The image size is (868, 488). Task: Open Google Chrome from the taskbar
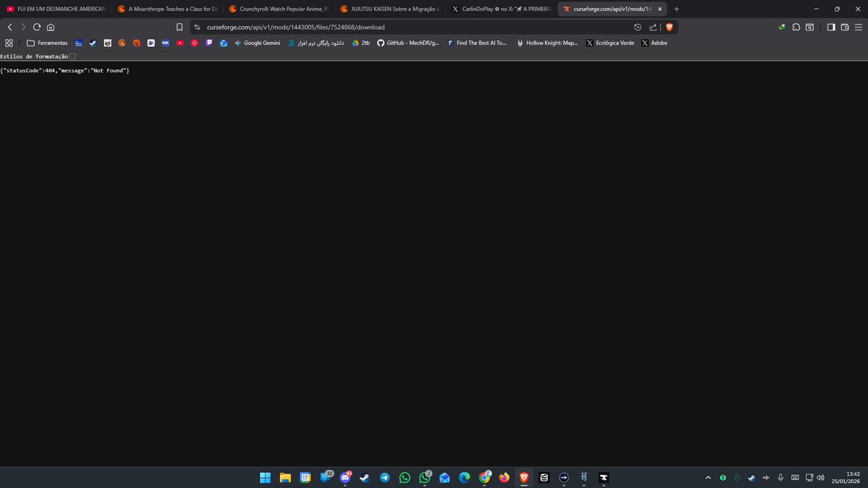pos(485,477)
